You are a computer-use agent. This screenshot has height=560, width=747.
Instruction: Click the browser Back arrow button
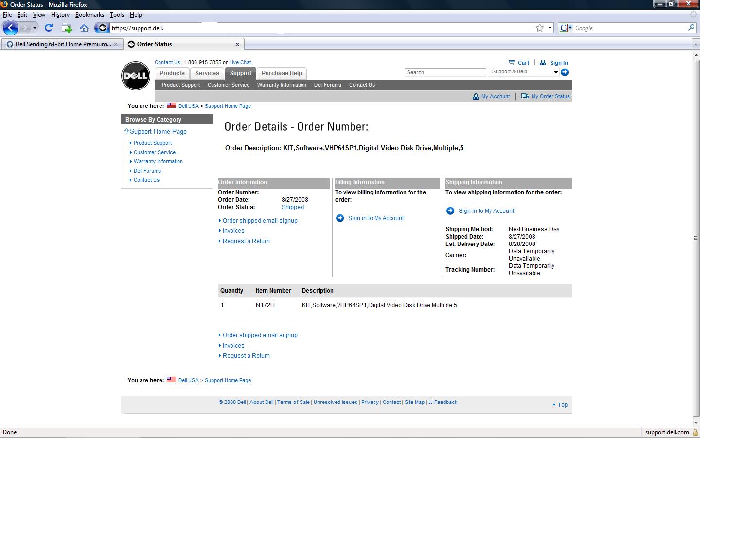[10, 28]
